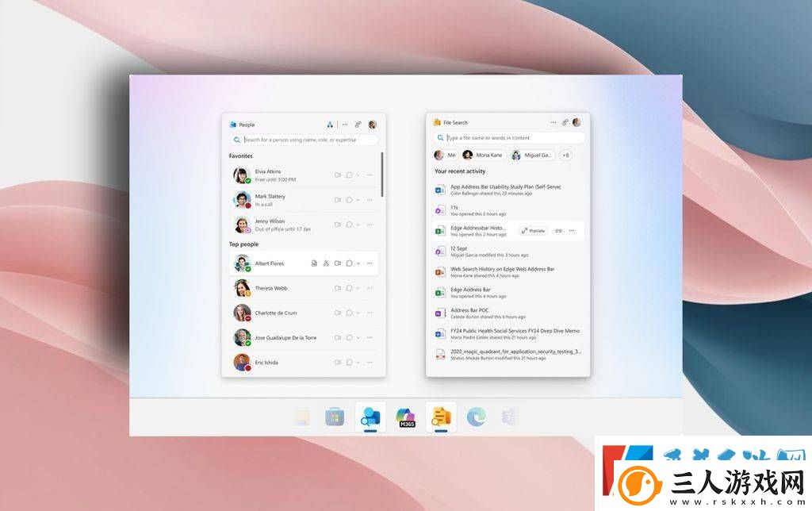This screenshot has height=511, width=812.
Task: Open more options for Albert Flores
Action: [x=370, y=263]
